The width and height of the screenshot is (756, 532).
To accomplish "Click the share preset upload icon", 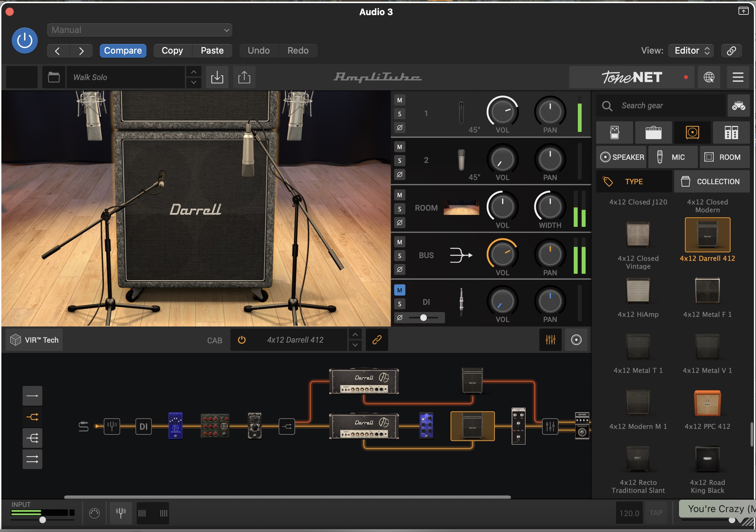I will point(244,77).
